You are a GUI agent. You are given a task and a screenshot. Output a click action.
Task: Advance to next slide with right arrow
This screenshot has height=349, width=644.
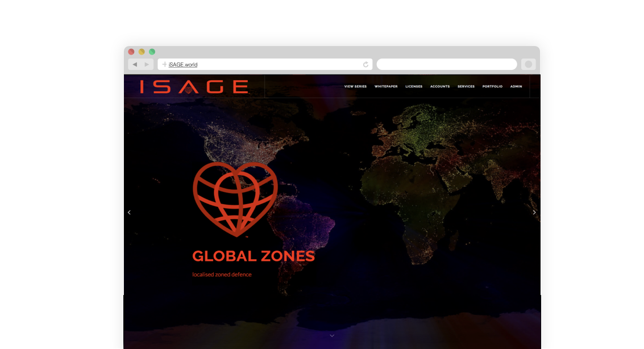534,213
